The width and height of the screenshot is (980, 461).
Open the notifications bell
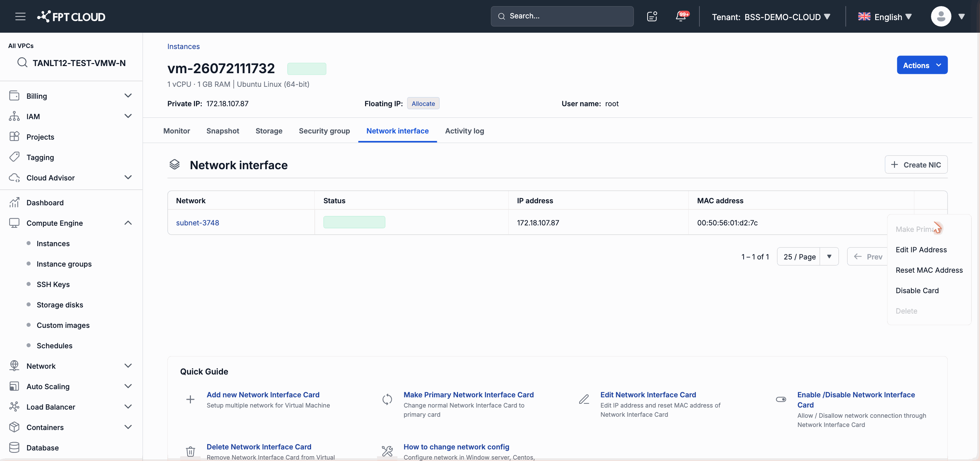[x=681, y=16]
